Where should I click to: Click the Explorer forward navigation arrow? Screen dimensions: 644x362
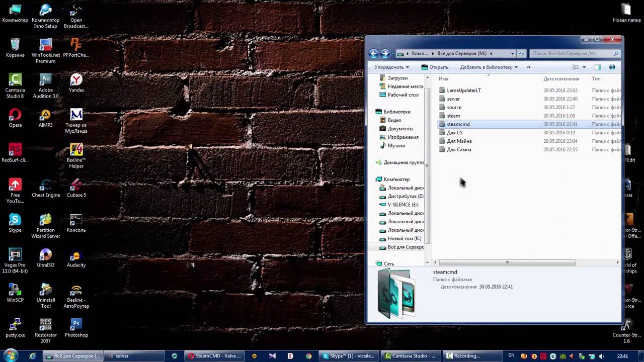(x=385, y=53)
